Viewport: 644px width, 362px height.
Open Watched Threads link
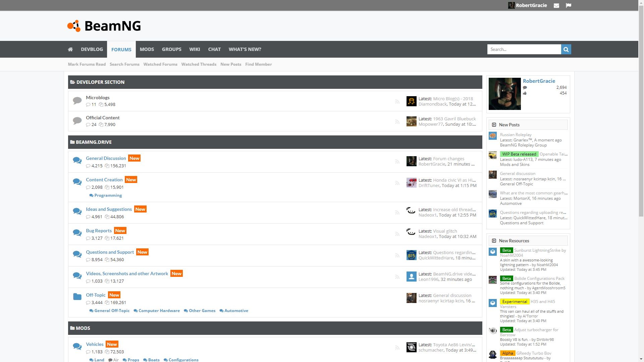(199, 64)
